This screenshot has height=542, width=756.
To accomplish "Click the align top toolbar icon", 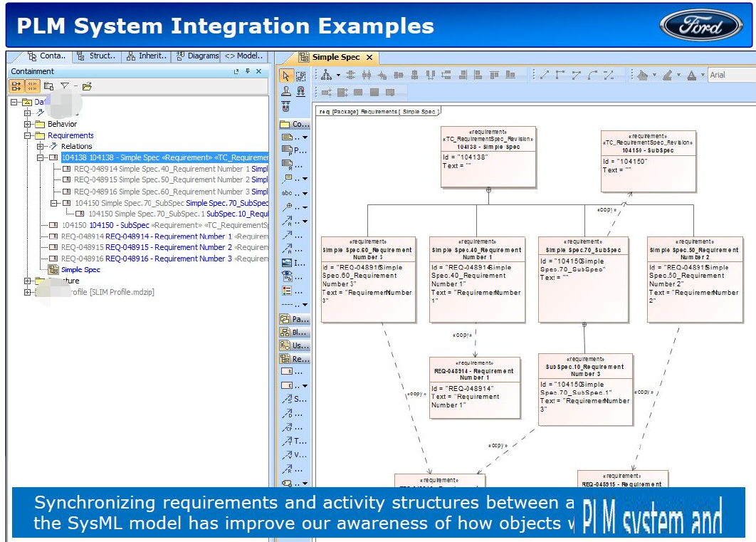I will tap(494, 75).
